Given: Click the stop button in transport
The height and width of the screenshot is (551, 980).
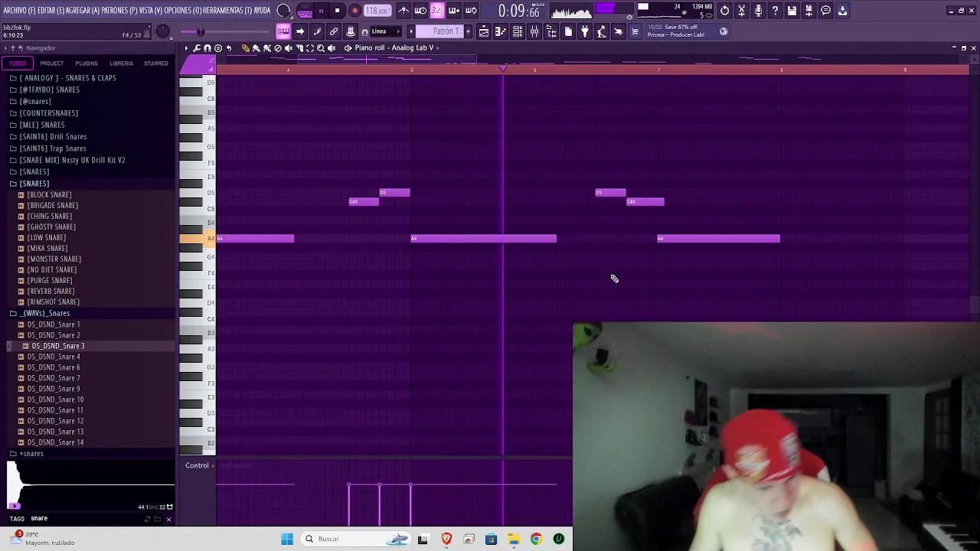Looking at the screenshot, I should click(x=337, y=11).
